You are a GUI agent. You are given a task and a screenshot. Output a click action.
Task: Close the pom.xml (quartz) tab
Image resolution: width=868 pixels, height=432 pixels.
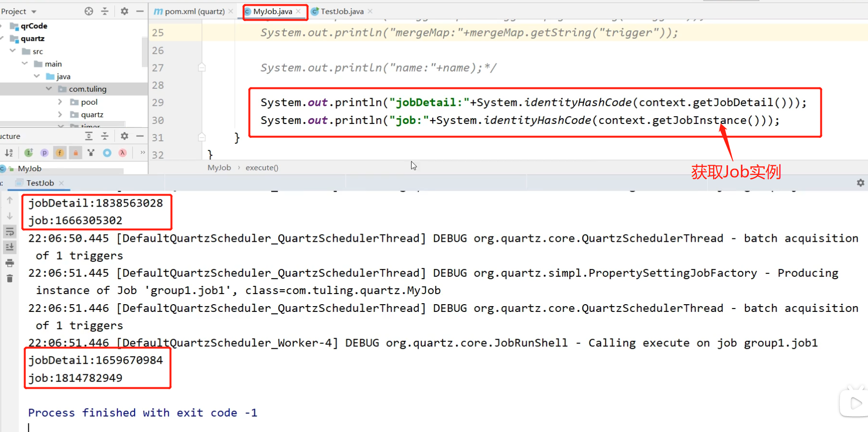pyautogui.click(x=231, y=11)
